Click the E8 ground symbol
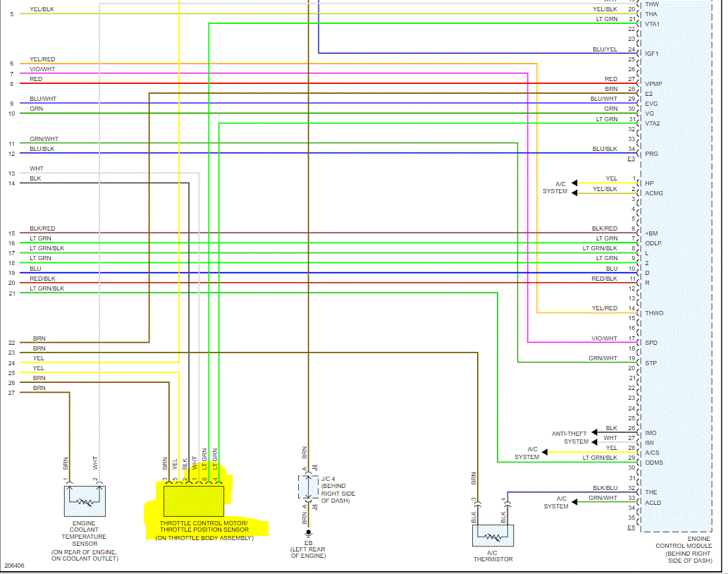This screenshot has width=728, height=574. (x=308, y=534)
